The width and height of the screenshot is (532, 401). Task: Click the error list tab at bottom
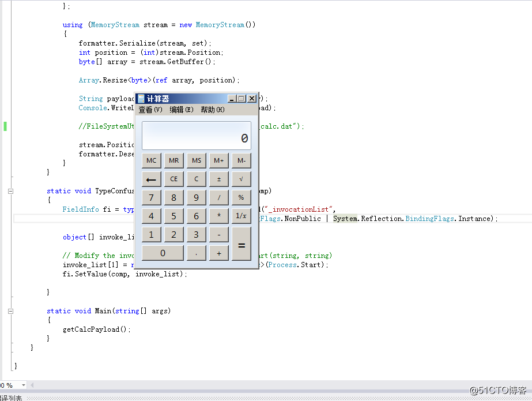(x=11, y=398)
